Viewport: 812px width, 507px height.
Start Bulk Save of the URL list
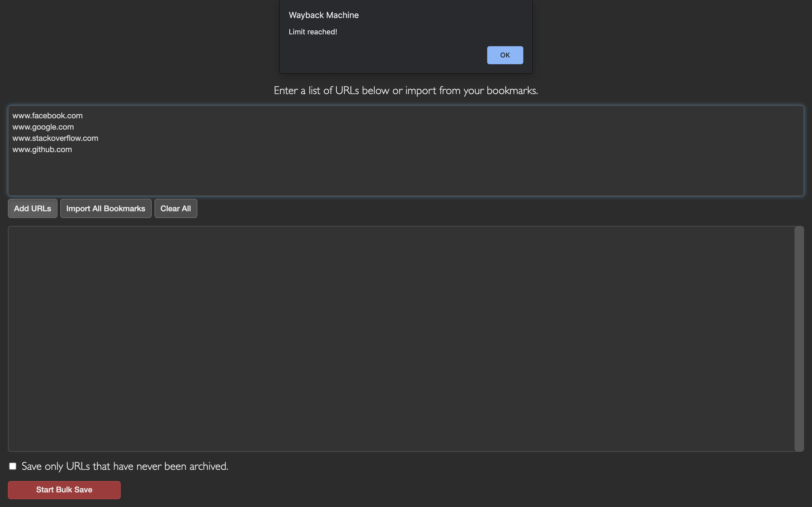click(64, 490)
